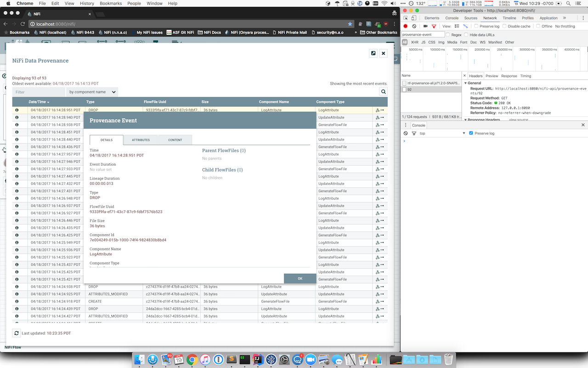Screen dimensions: 588x368
Task: Click the info icon on the top event row
Action: (17, 109)
